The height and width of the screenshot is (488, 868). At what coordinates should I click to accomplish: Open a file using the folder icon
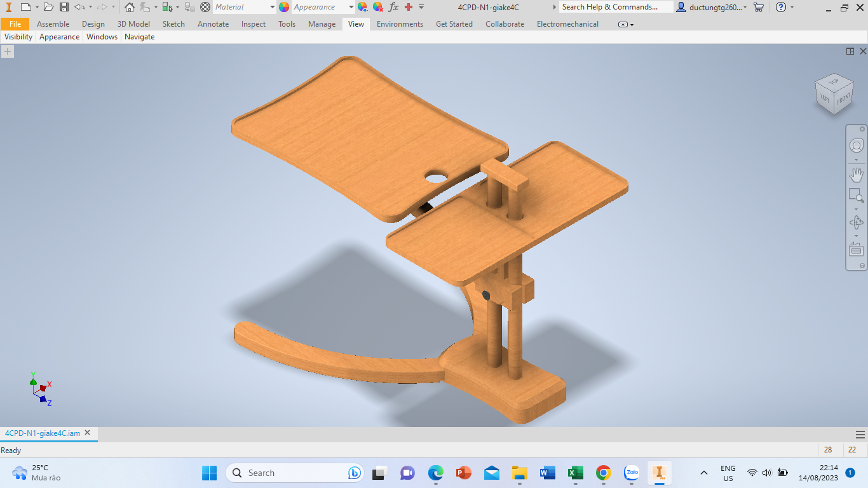click(x=48, y=7)
